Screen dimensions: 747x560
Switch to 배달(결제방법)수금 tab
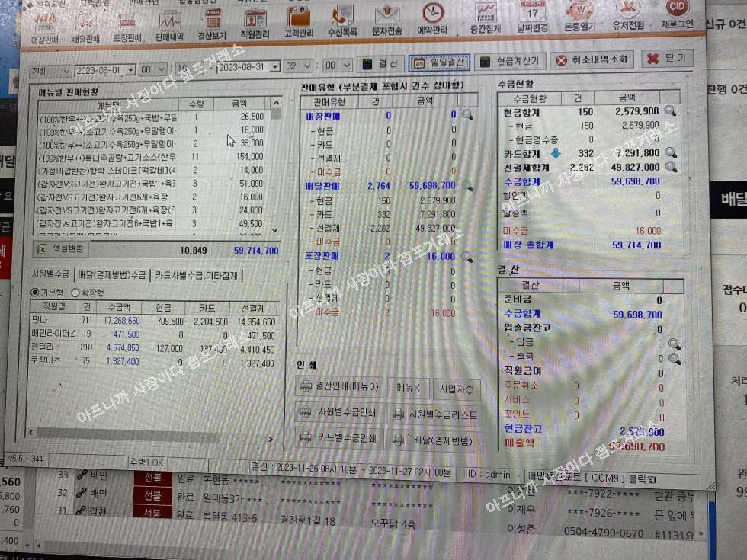point(112,274)
